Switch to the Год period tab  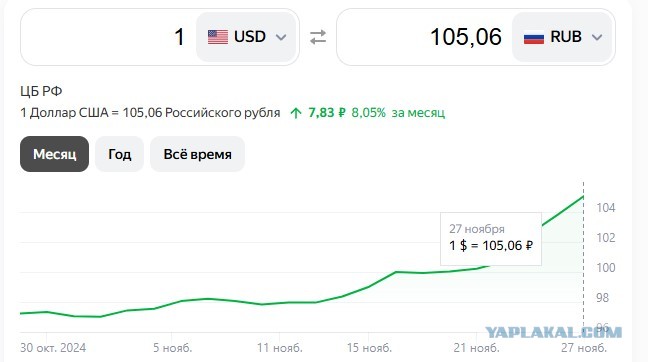[119, 154]
